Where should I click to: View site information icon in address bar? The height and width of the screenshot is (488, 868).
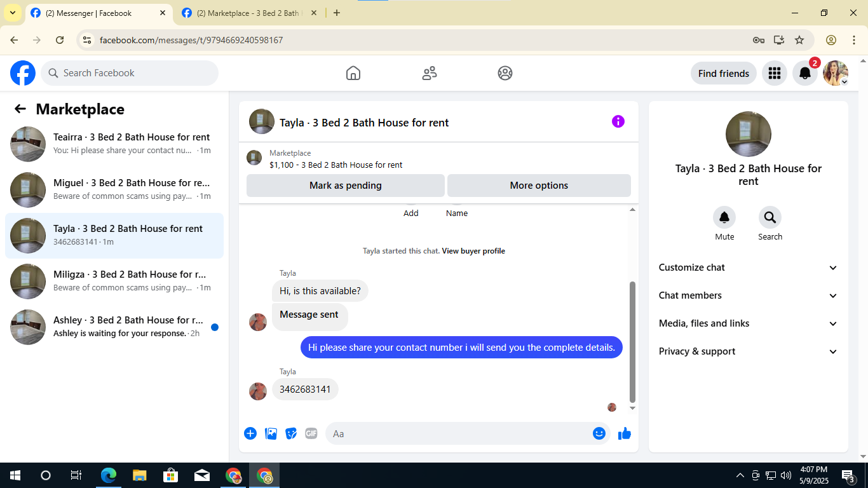[87, 40]
